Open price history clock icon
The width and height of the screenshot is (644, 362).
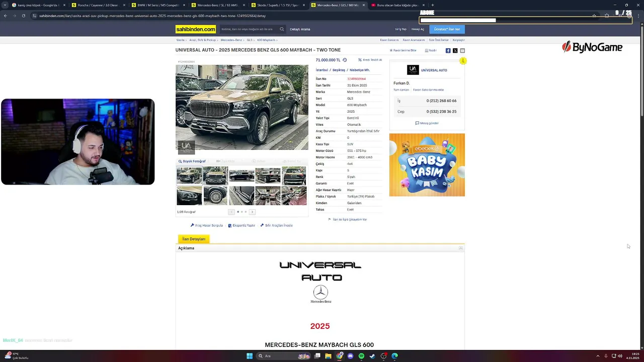[x=345, y=60]
